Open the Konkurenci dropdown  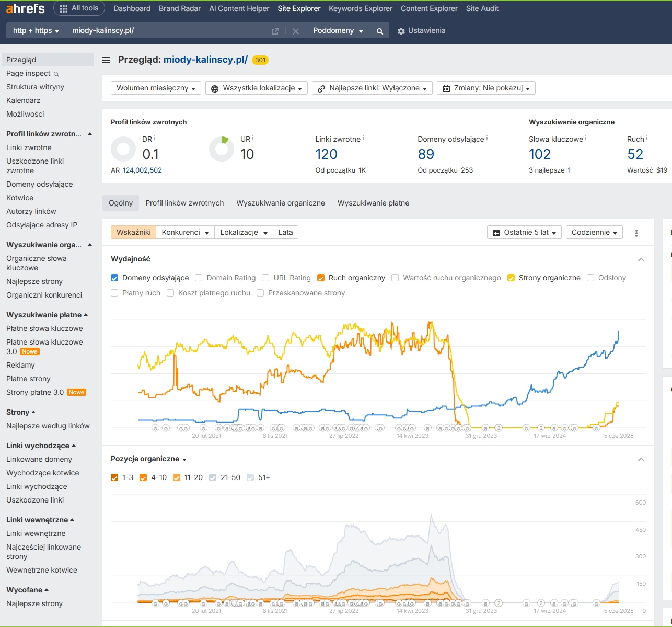point(186,233)
